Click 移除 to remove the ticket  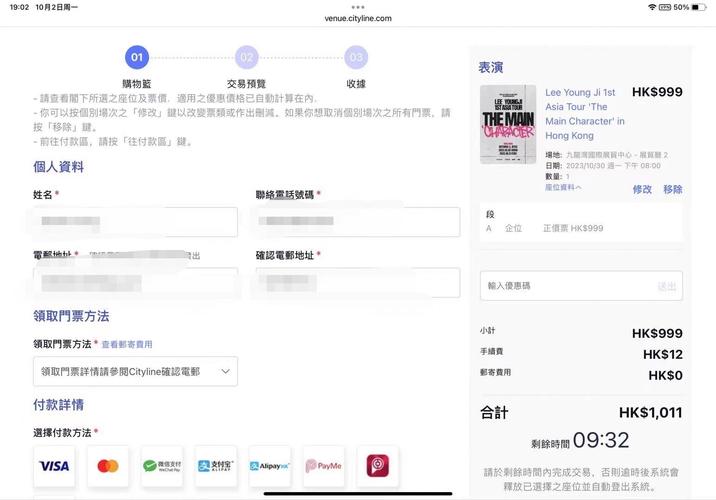point(672,189)
